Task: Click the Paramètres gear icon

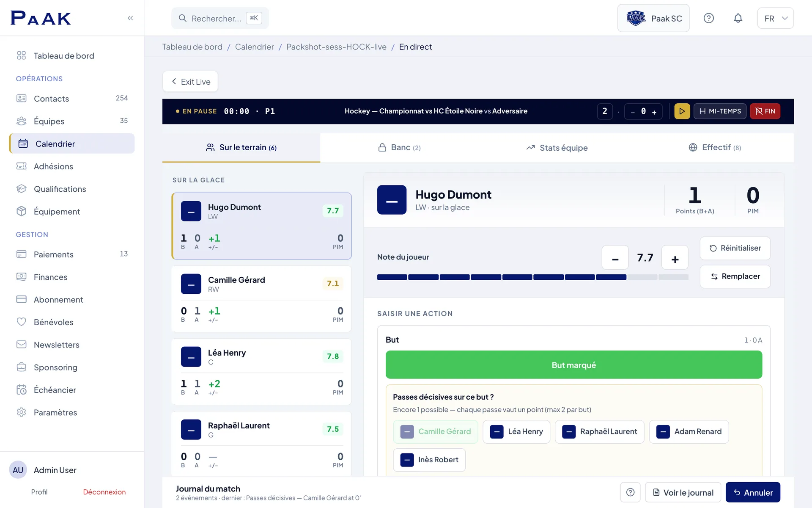Action: pyautogui.click(x=22, y=412)
